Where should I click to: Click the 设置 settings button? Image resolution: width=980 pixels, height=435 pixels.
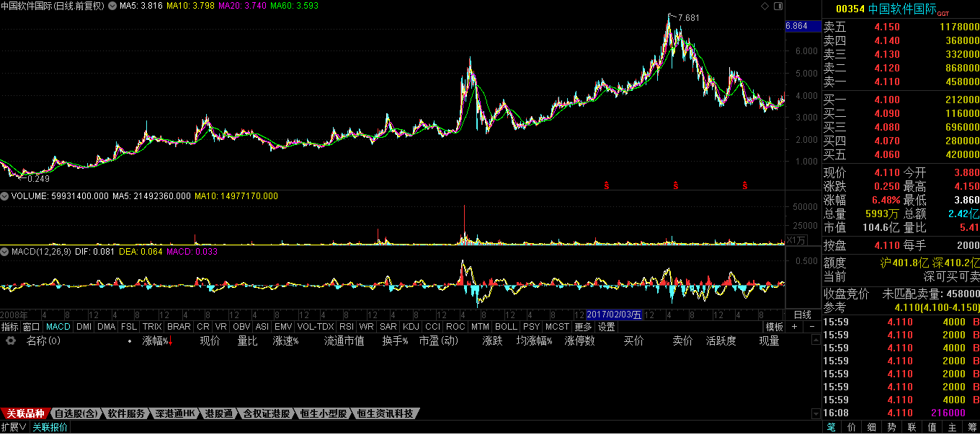click(606, 327)
